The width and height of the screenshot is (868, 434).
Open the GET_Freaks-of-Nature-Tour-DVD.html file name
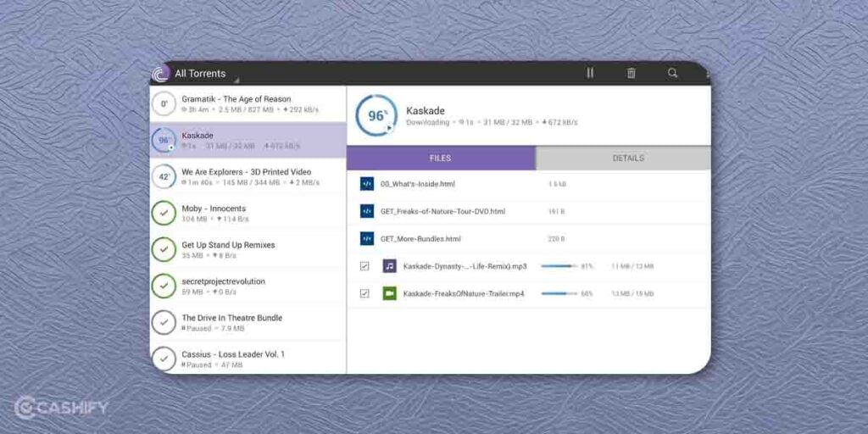click(x=442, y=211)
